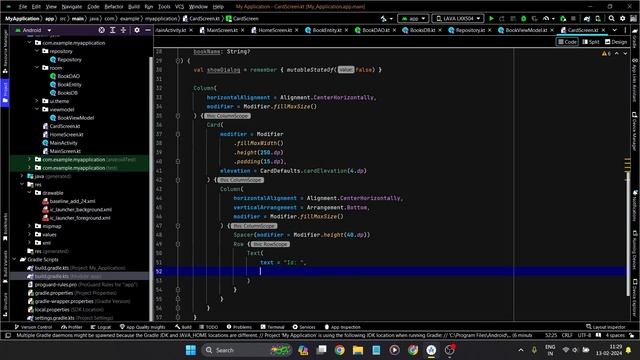Close the CardScreen.kt tab
The height and width of the screenshot is (360, 640).
[x=604, y=30]
